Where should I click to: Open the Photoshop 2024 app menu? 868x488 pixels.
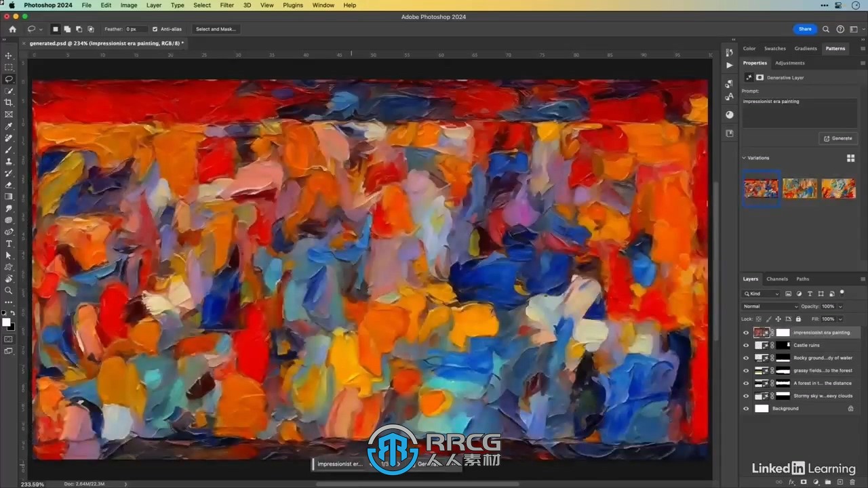pos(47,5)
